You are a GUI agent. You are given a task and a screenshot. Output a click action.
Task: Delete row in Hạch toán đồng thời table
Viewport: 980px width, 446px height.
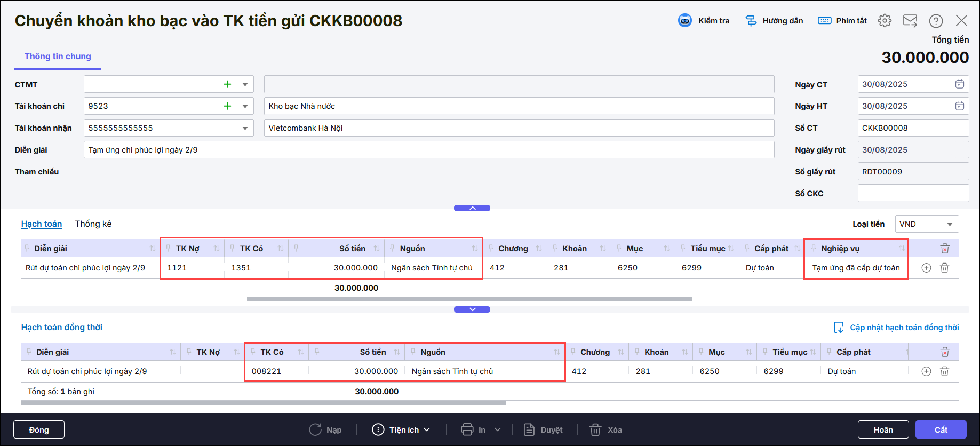click(944, 371)
